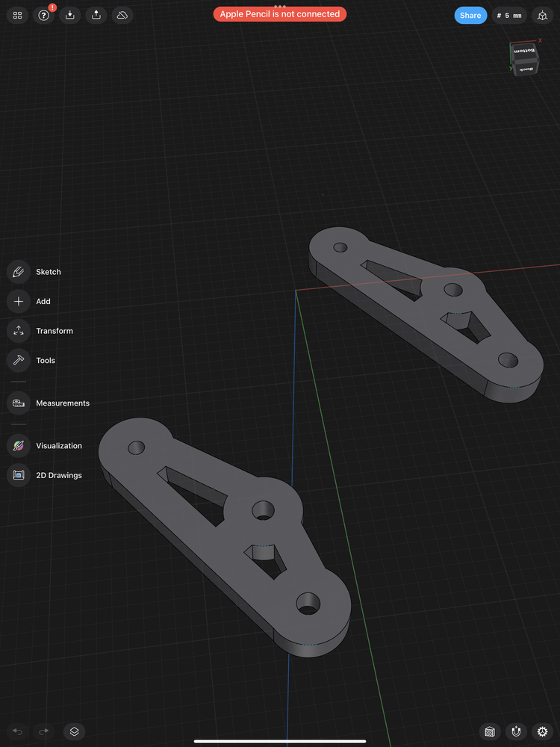This screenshot has width=560, height=747.
Task: Click the cloud sync status icon
Action: (x=122, y=15)
